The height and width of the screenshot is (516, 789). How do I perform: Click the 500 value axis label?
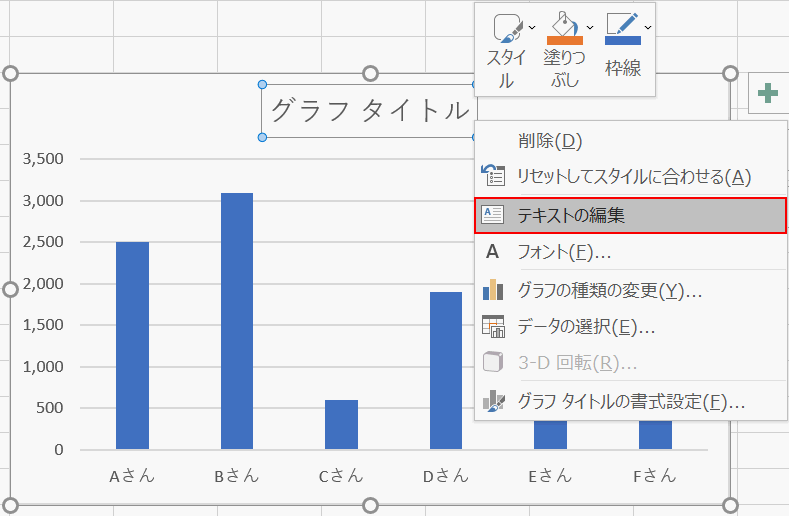50,408
